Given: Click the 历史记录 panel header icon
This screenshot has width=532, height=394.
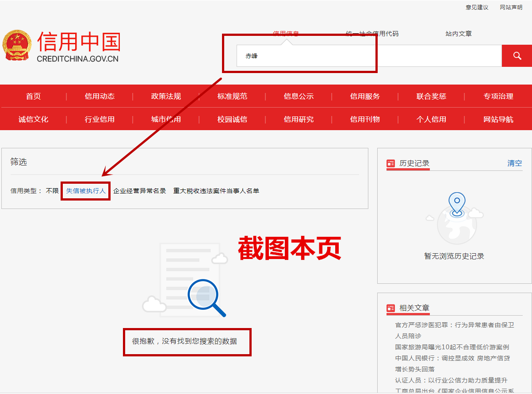Looking at the screenshot, I should click(390, 163).
